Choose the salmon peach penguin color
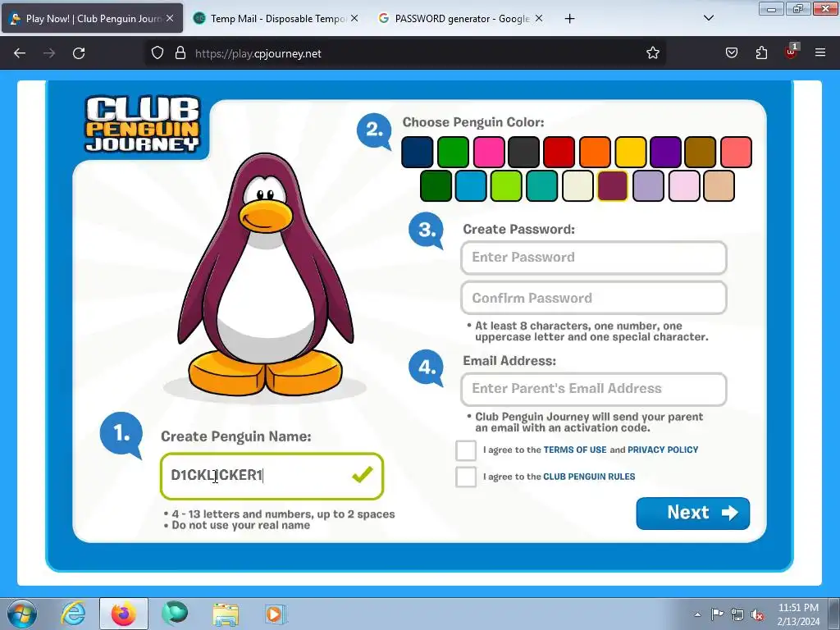 tap(736, 152)
